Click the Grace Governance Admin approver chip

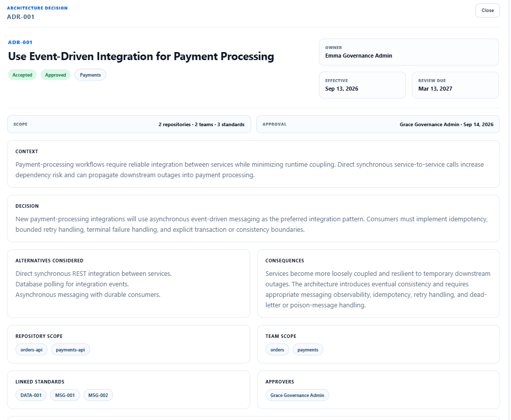[x=297, y=395]
